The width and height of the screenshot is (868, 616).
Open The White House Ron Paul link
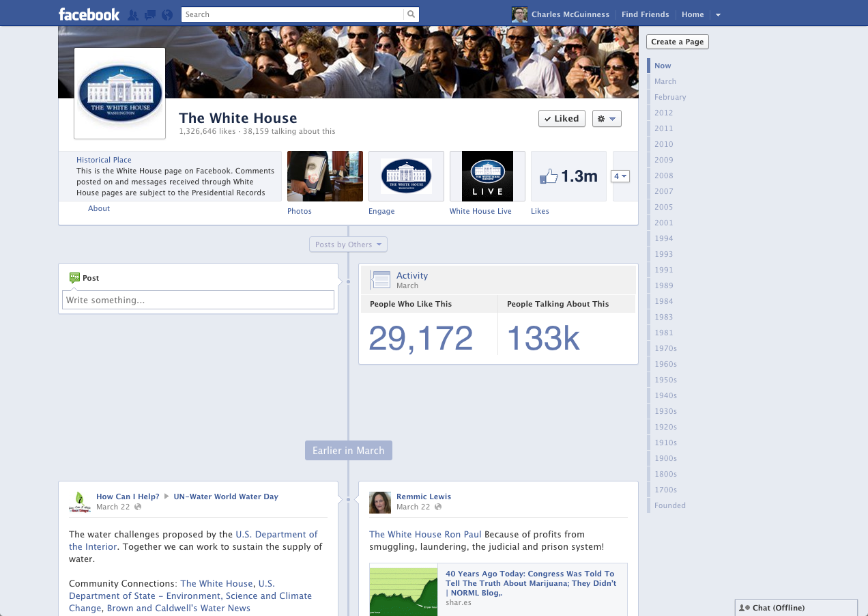[x=426, y=534]
